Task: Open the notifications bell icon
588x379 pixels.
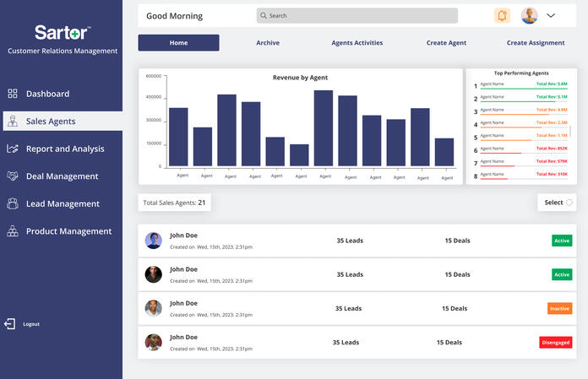Action: coord(502,15)
